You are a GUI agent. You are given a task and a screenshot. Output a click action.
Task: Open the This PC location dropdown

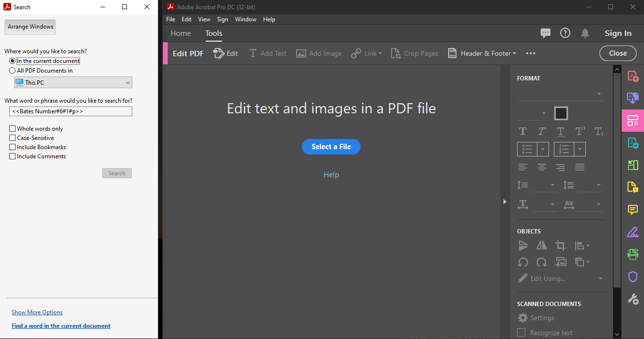73,83
